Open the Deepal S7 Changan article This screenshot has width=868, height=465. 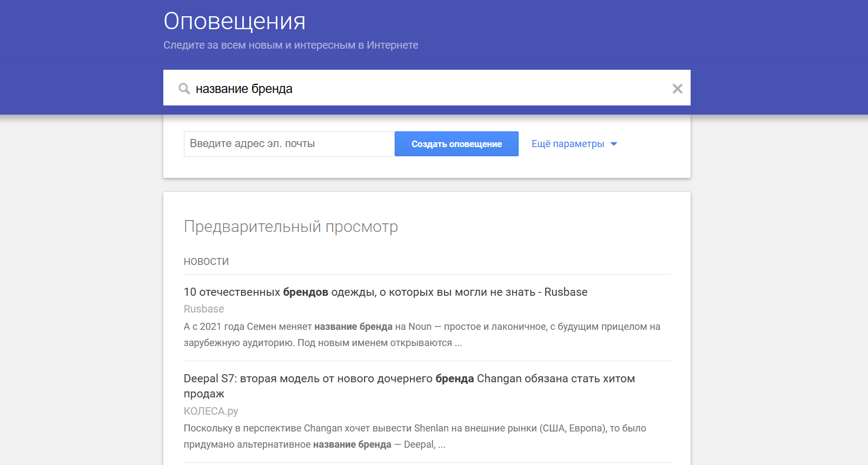(x=409, y=386)
